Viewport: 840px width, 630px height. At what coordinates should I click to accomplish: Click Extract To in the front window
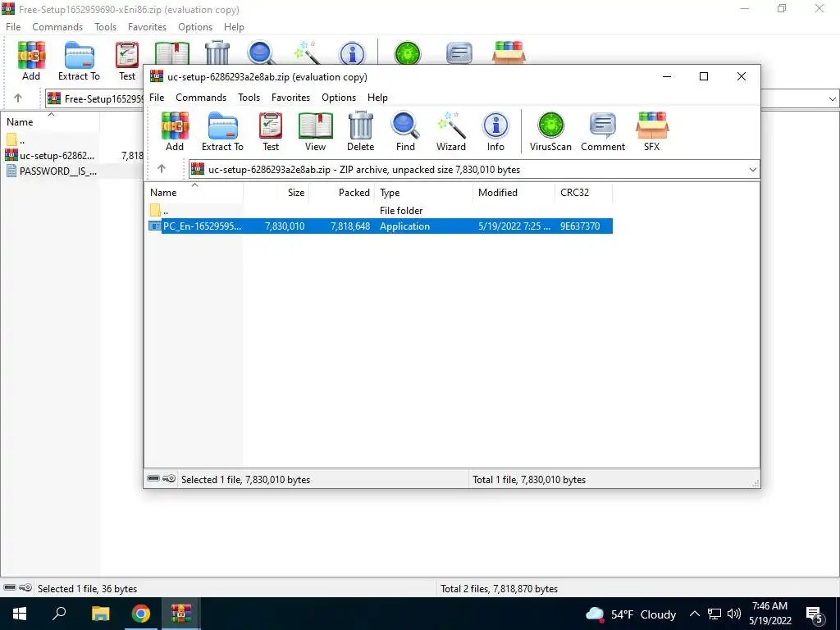[x=222, y=132]
